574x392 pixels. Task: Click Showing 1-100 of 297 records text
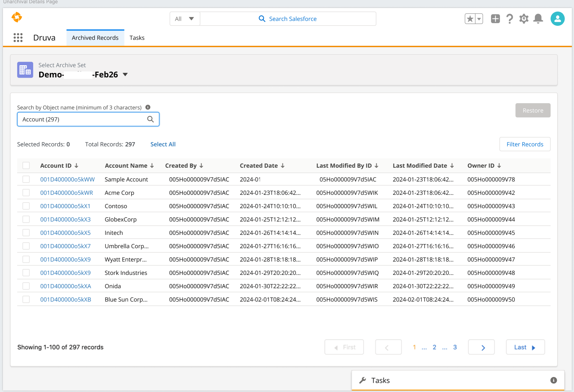[x=60, y=347]
